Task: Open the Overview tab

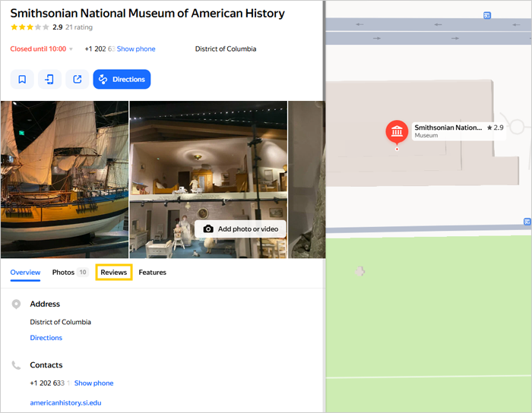Action: click(25, 273)
